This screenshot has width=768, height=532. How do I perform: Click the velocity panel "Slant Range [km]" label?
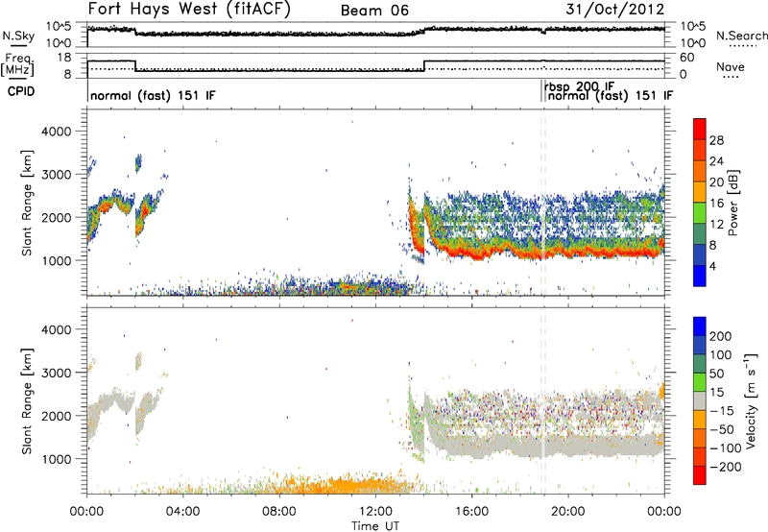point(27,401)
